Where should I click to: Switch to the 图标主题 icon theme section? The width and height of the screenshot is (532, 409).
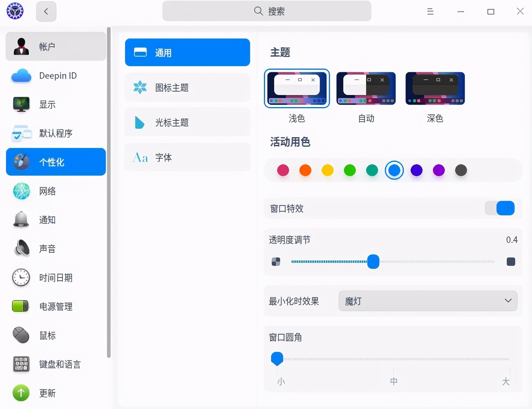click(187, 87)
